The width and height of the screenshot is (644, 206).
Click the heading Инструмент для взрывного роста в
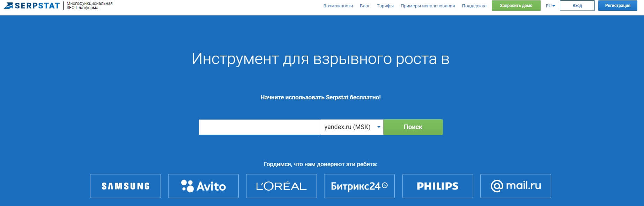pyautogui.click(x=320, y=59)
